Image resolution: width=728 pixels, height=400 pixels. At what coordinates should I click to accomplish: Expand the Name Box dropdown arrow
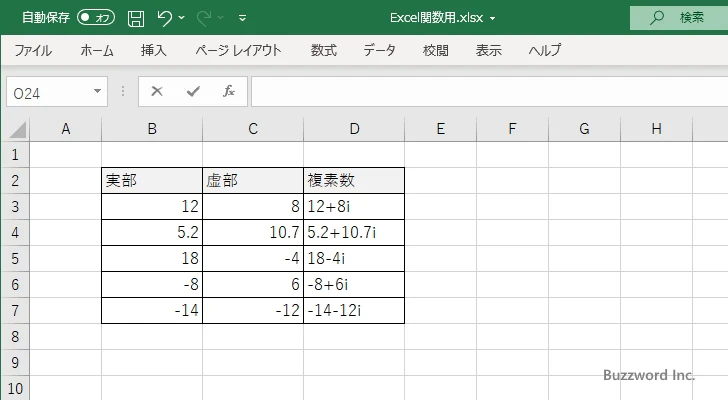[x=98, y=91]
